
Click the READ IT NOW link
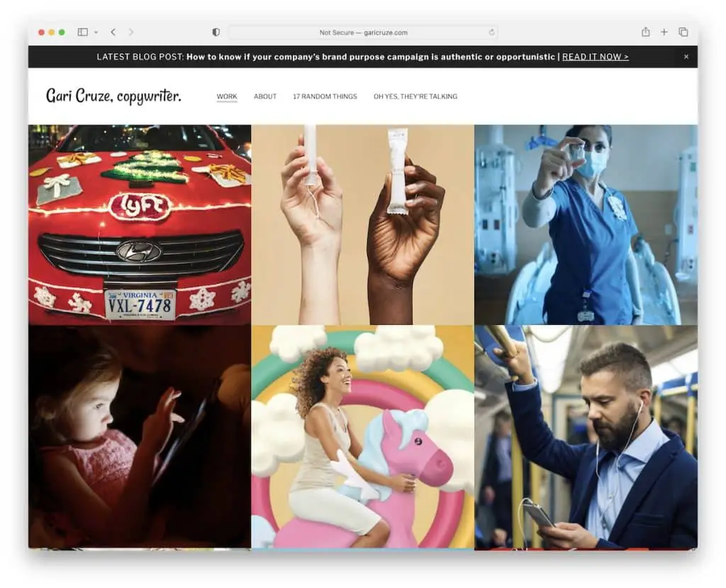(x=595, y=57)
